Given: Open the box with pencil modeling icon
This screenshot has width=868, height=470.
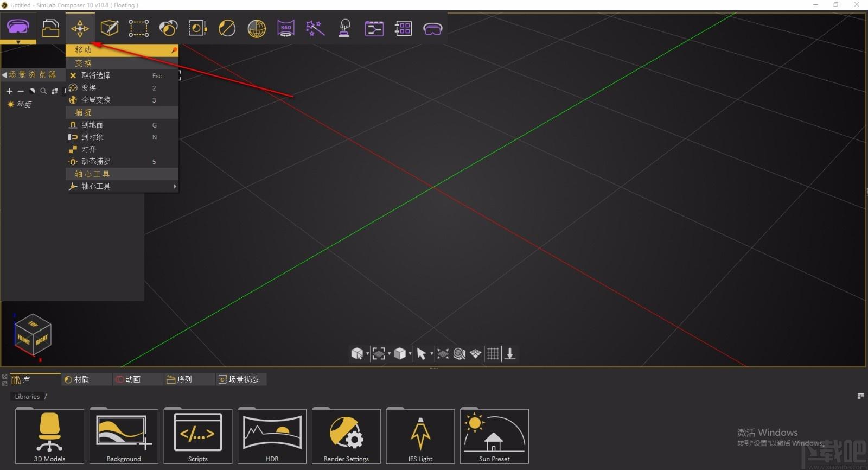Looking at the screenshot, I should (x=109, y=28).
